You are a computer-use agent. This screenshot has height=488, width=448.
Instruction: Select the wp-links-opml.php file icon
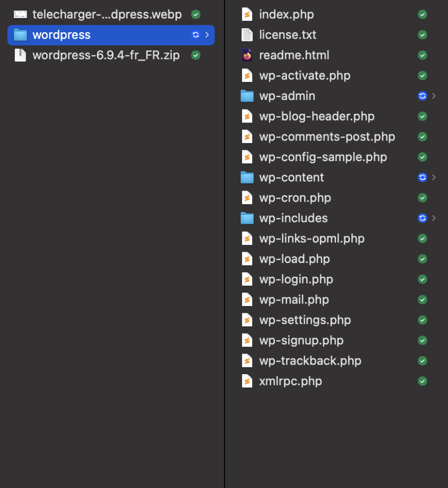[x=247, y=239]
